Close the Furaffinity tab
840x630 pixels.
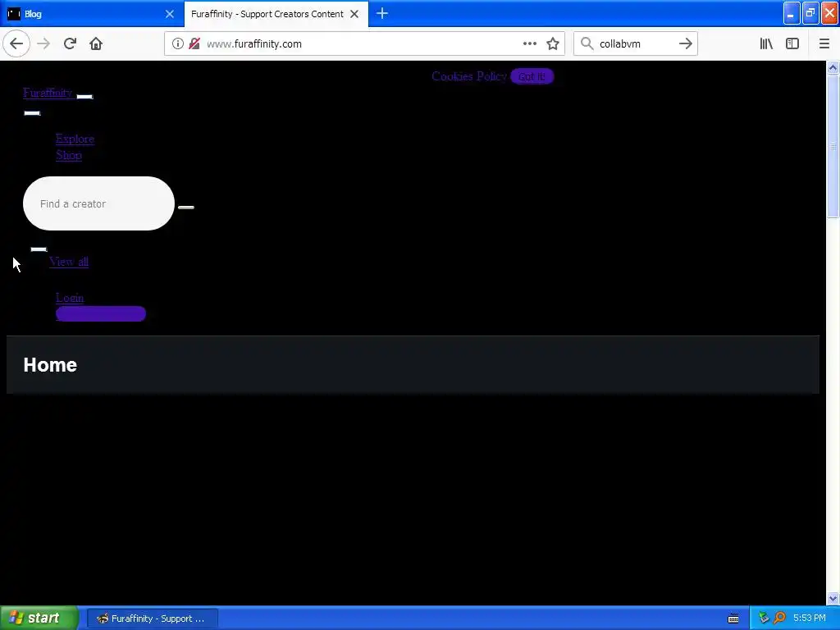click(x=354, y=14)
